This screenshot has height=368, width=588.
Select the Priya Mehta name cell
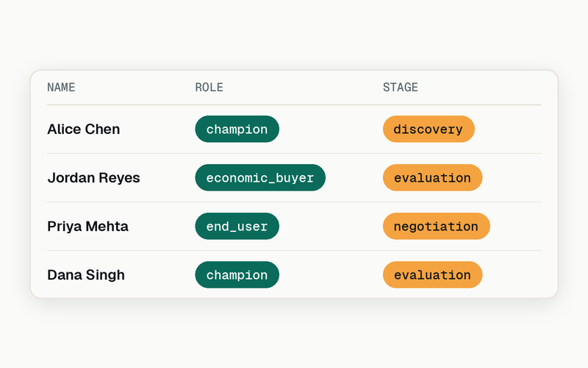pyautogui.click(x=87, y=226)
